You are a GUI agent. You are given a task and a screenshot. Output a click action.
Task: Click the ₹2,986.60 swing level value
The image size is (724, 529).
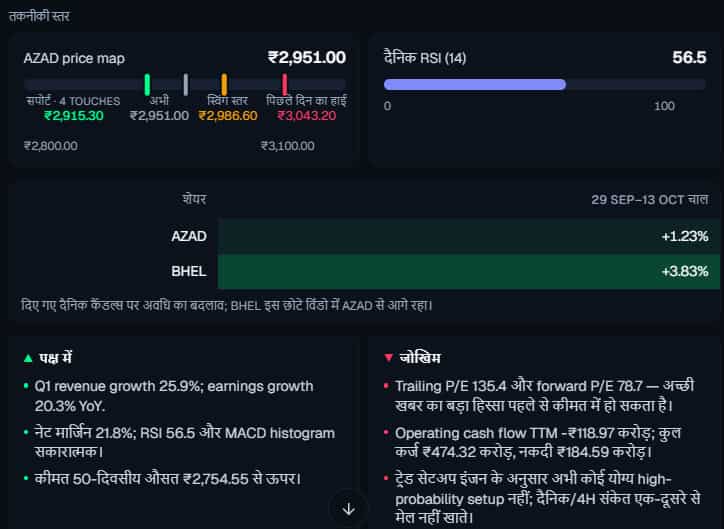228,115
